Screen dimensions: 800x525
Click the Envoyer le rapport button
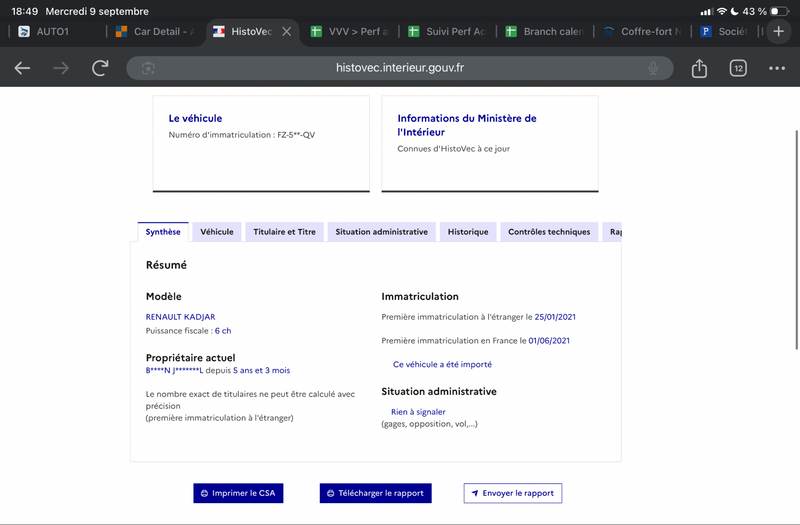tap(513, 493)
